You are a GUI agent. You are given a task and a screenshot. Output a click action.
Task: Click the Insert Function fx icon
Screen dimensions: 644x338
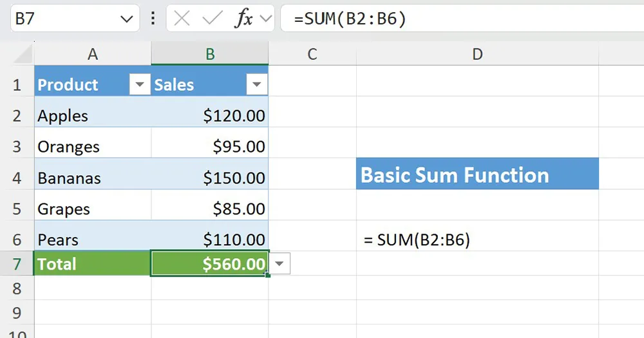(243, 19)
